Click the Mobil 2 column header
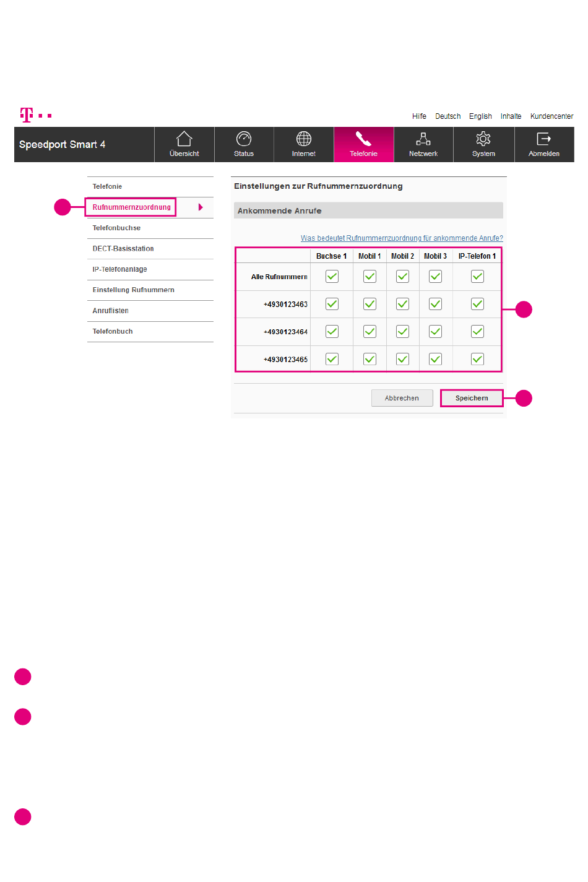Image resolution: width=588 pixels, height=882 pixels. 402,256
